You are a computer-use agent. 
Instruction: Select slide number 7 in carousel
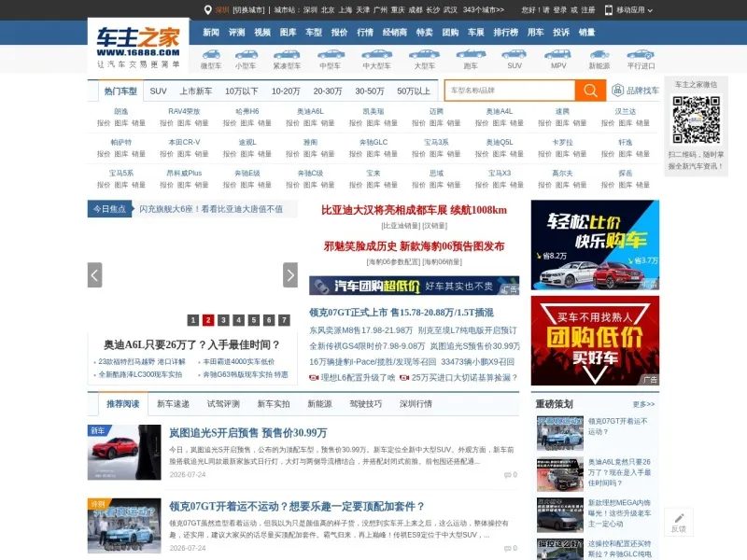(285, 320)
